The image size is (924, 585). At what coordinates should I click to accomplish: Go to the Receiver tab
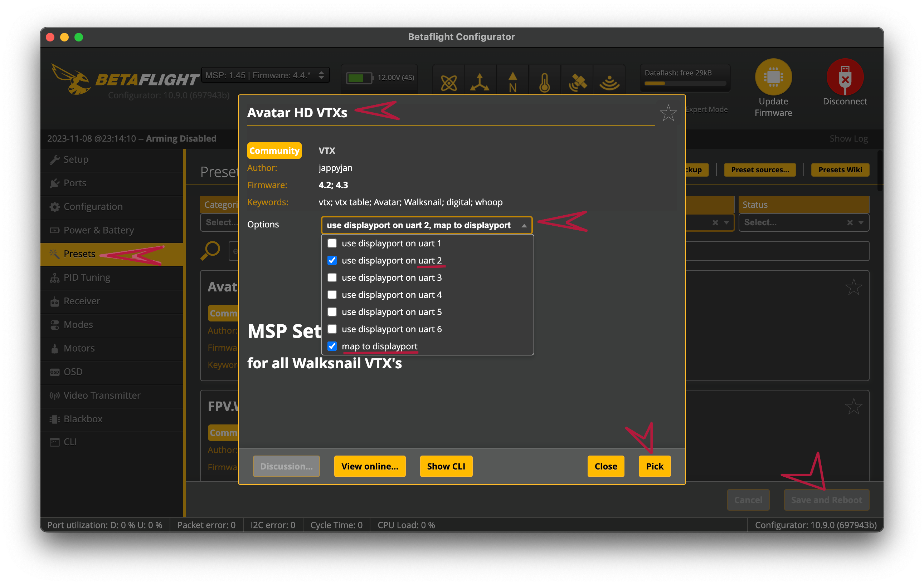pyautogui.click(x=112, y=301)
